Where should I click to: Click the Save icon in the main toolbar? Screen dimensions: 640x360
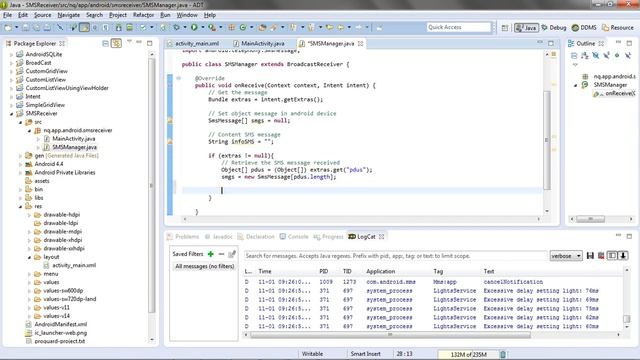(26, 27)
